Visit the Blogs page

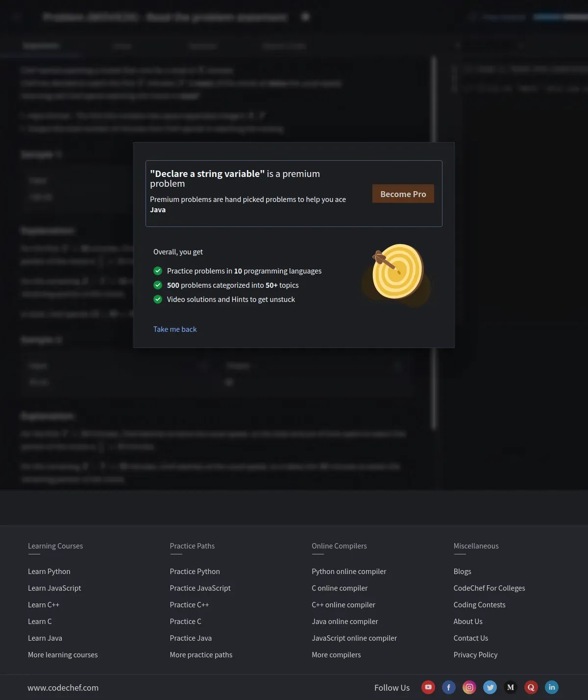coord(462,571)
